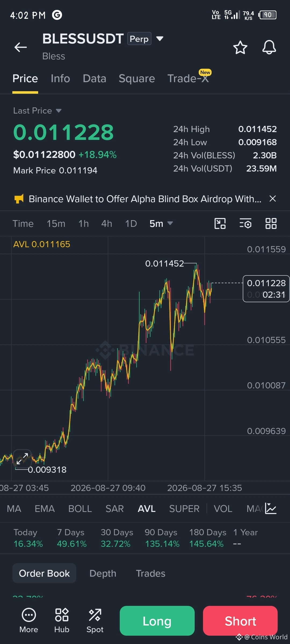Toggle the SAR indicator
Screen dimensions: 290x644
[x=115, y=509]
